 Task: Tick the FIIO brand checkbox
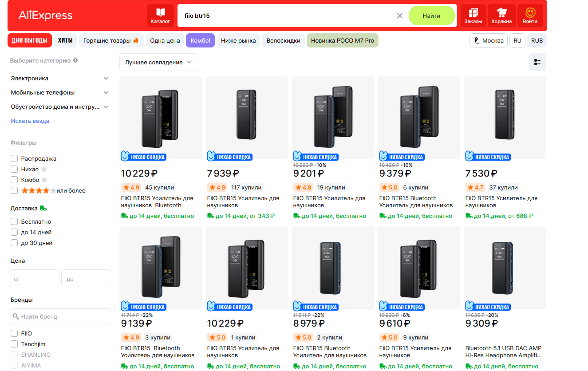click(14, 333)
